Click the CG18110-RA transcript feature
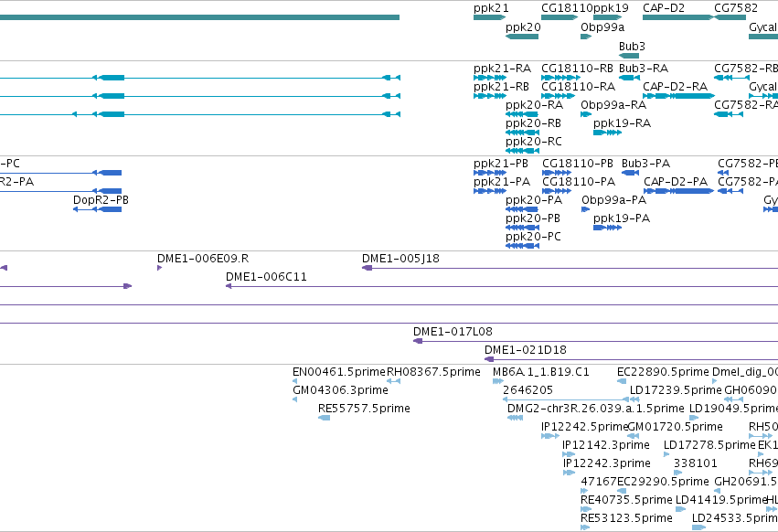 click(558, 96)
